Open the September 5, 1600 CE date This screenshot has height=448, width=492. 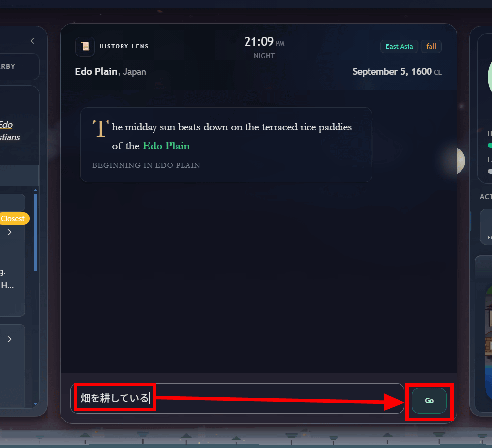[x=397, y=72]
